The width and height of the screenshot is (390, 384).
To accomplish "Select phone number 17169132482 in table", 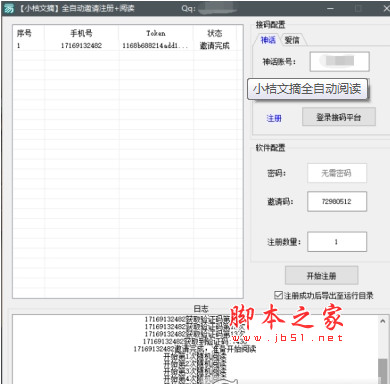I will (81, 46).
